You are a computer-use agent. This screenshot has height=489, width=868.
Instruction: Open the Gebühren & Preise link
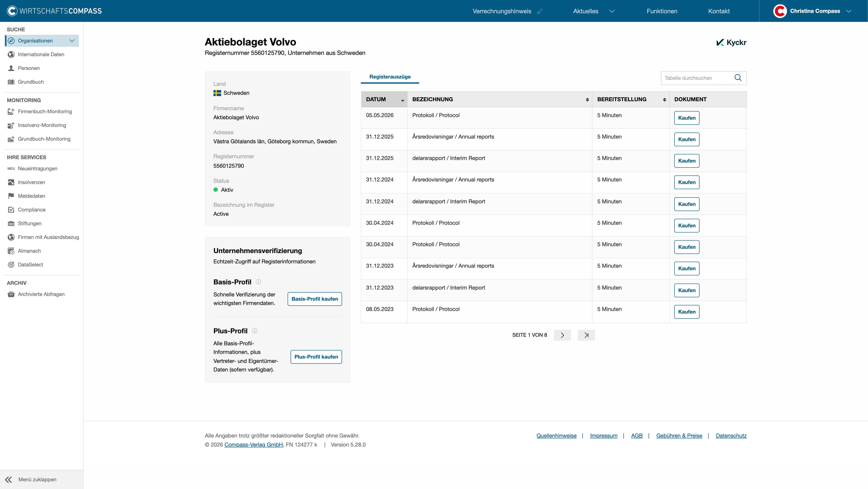point(679,436)
